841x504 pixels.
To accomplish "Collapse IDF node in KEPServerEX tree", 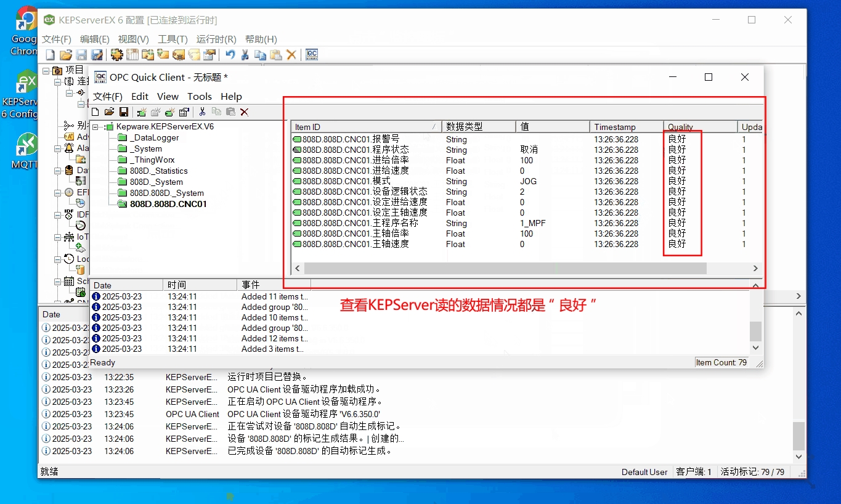I will coord(57,214).
